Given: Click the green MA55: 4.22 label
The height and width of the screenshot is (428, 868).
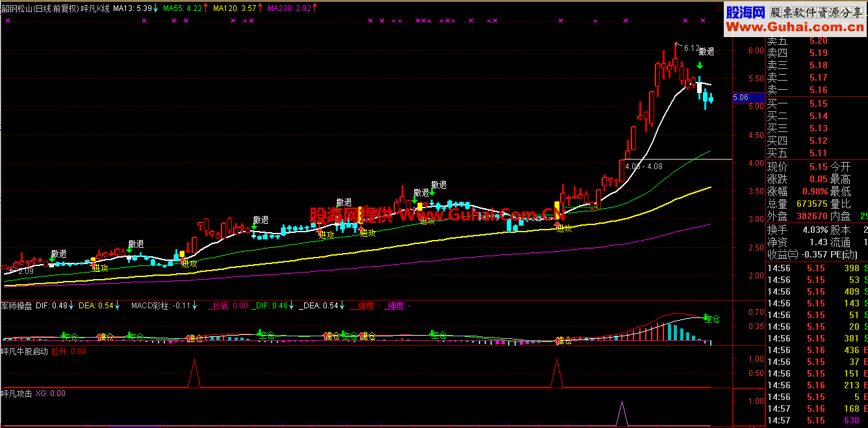Looking at the screenshot, I should pyautogui.click(x=181, y=8).
